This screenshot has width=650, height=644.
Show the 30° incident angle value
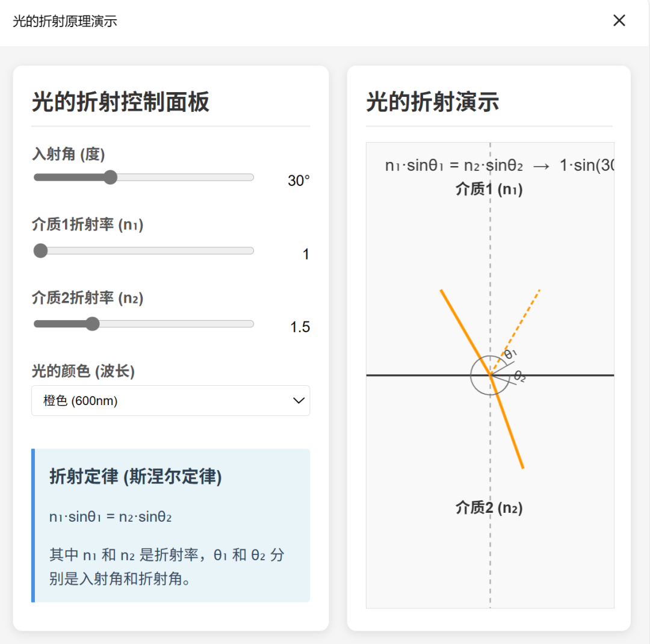[297, 181]
